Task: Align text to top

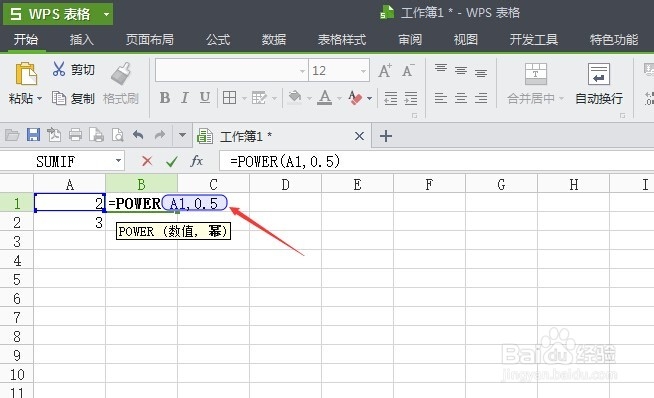Action: (441, 69)
